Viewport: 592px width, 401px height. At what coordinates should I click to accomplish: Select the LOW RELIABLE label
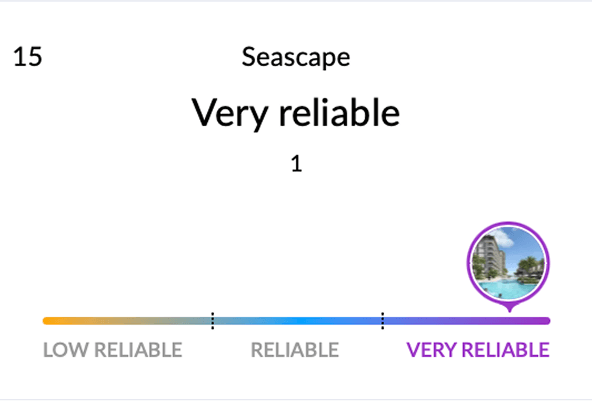pyautogui.click(x=113, y=350)
